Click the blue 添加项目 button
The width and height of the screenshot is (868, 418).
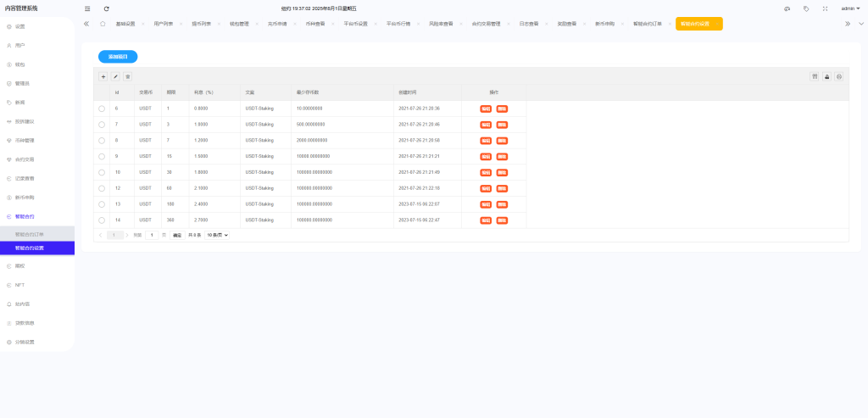click(118, 57)
